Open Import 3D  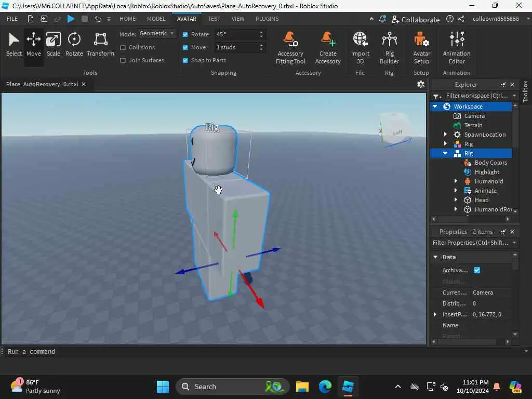click(360, 48)
